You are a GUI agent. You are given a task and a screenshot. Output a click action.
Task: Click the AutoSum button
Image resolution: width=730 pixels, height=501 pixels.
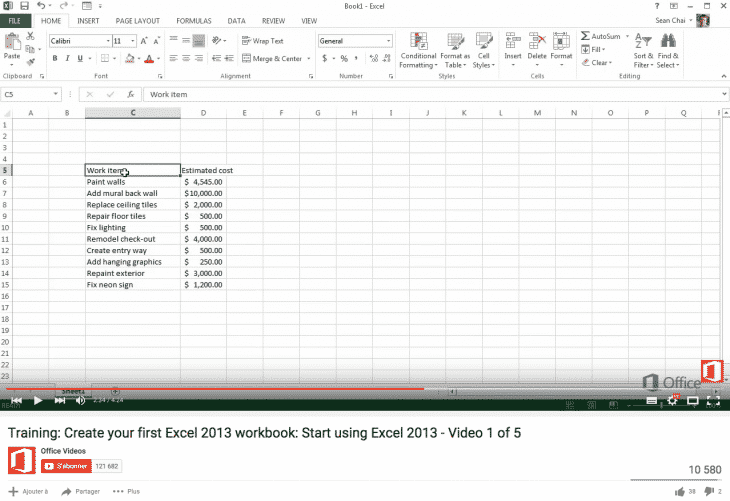click(600, 36)
